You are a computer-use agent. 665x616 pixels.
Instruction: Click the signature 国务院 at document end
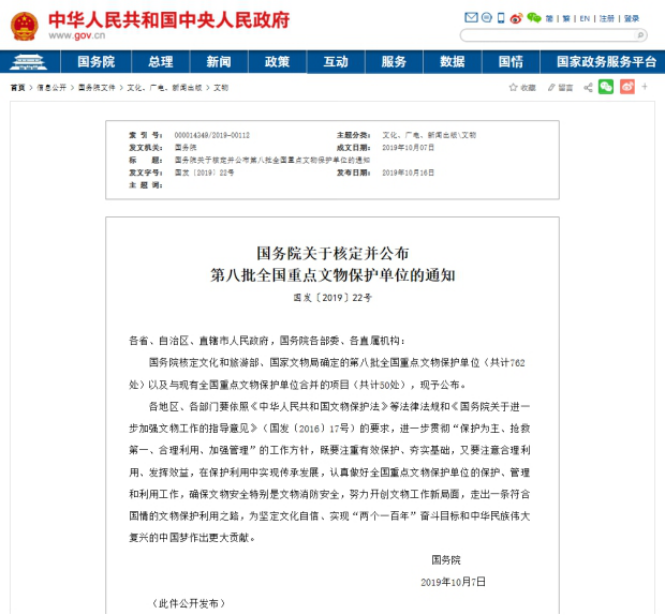446,560
